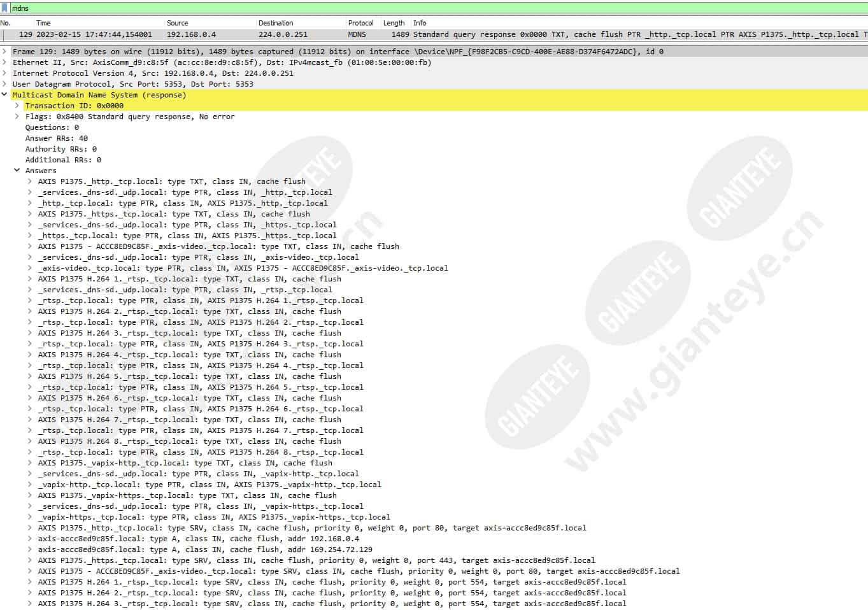Expand User Datagram Protocol layer
Screen dimensions: 868x610
coord(5,84)
